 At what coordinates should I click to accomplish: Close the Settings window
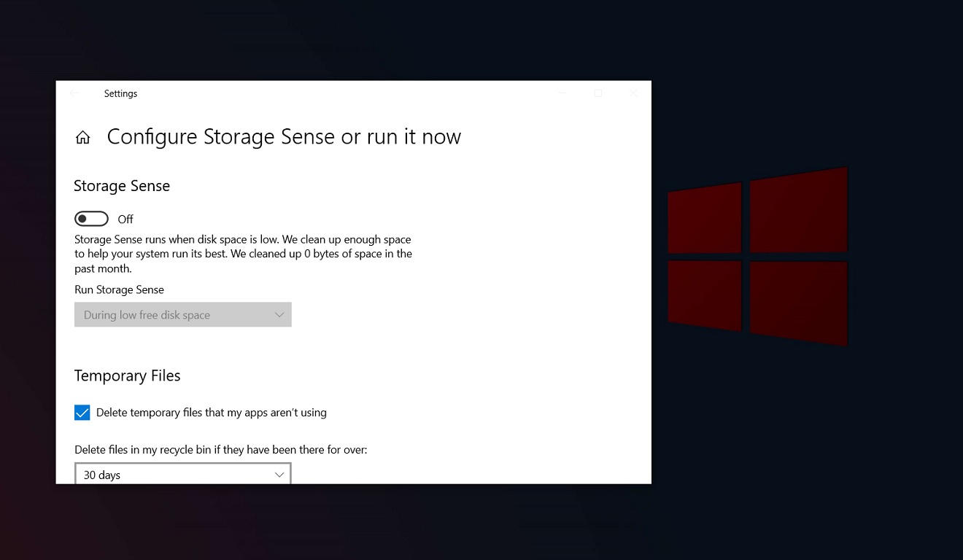pyautogui.click(x=633, y=93)
